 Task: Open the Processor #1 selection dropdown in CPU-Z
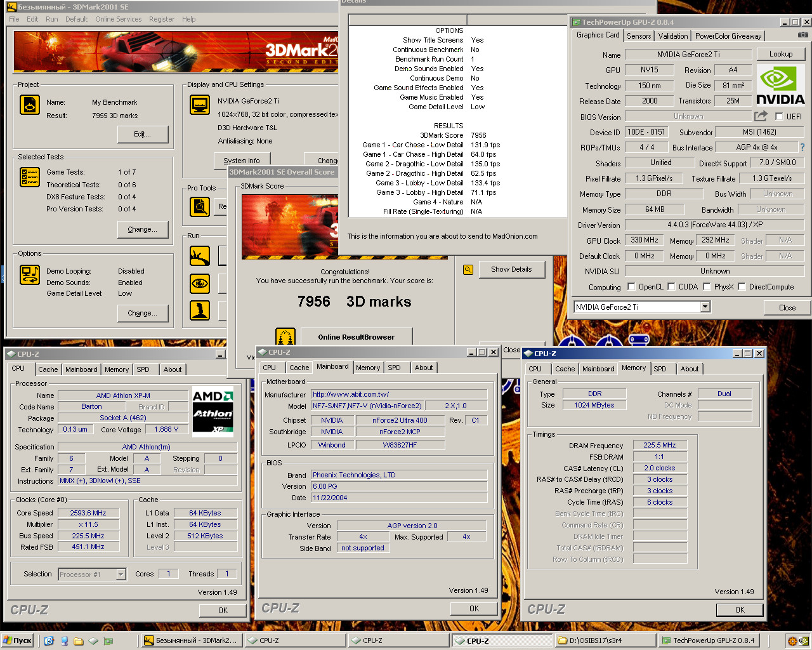(x=121, y=574)
